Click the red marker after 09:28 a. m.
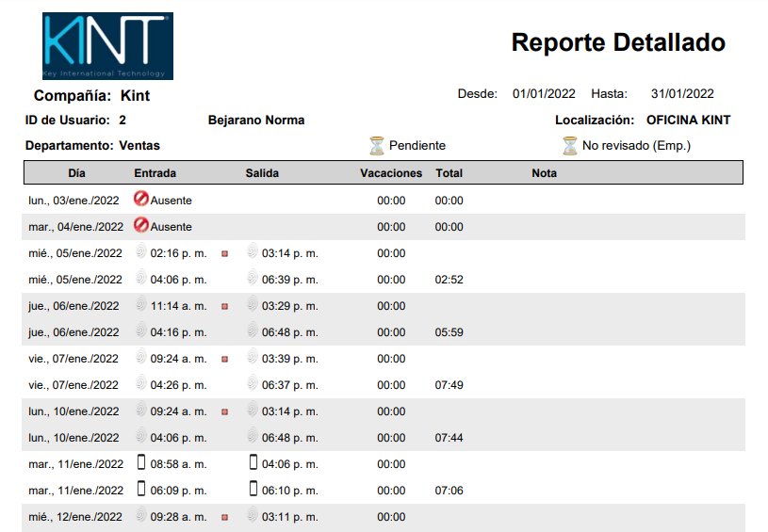This screenshot has width=768, height=532. pyautogui.click(x=224, y=517)
